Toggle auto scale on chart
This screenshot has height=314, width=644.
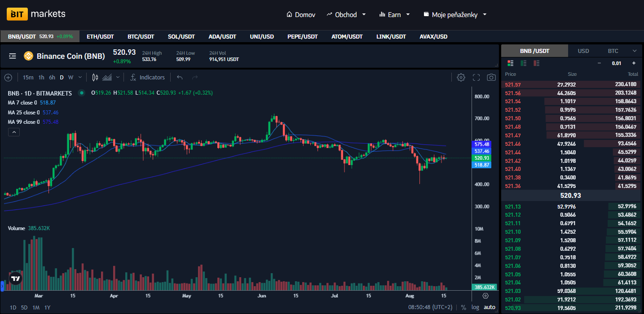(490, 307)
